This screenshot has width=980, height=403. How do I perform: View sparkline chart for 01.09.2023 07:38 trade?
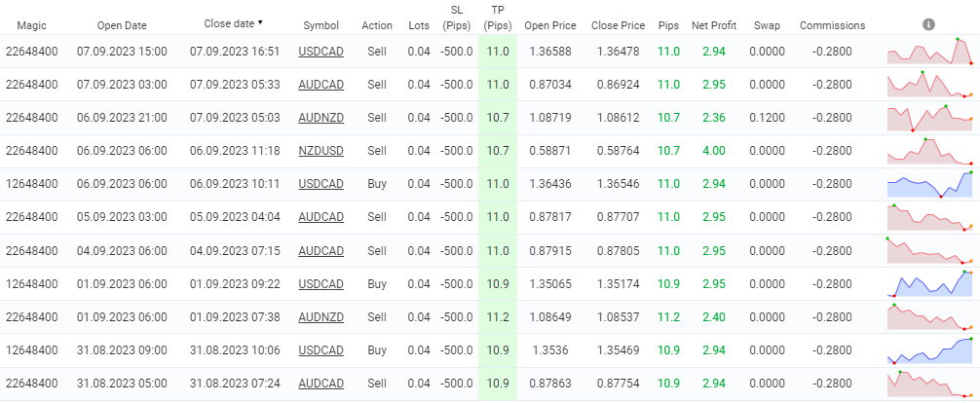(930, 316)
